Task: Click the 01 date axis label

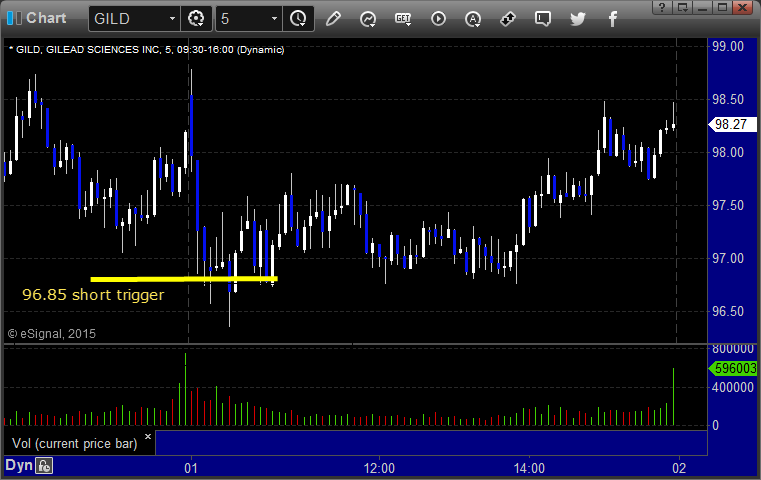Action: pyautogui.click(x=191, y=468)
